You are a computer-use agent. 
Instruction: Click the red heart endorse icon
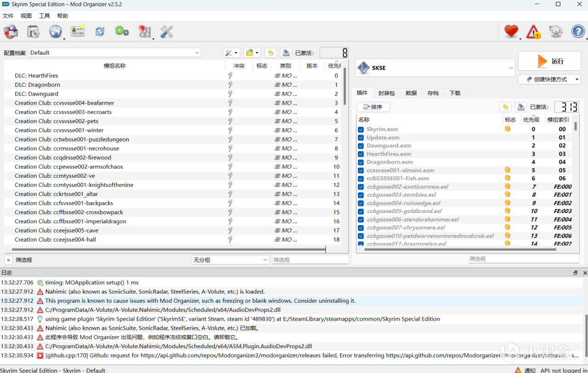[x=511, y=32]
